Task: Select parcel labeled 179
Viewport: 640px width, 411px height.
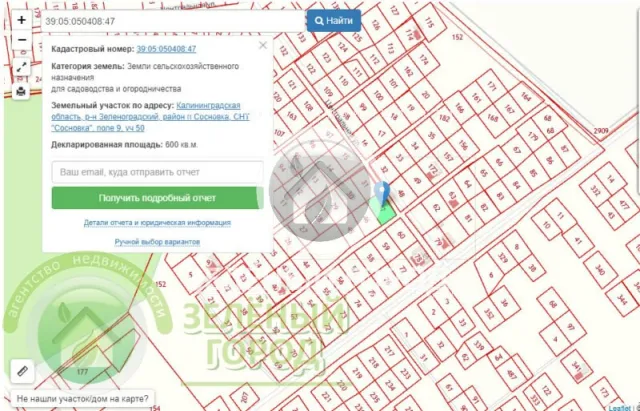Action: coord(533,136)
